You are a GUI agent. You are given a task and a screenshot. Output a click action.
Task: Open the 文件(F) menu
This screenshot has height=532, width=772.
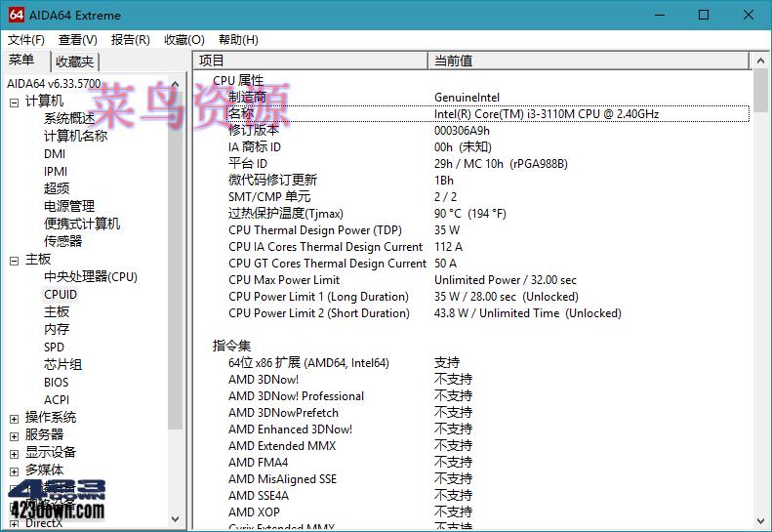(26, 40)
